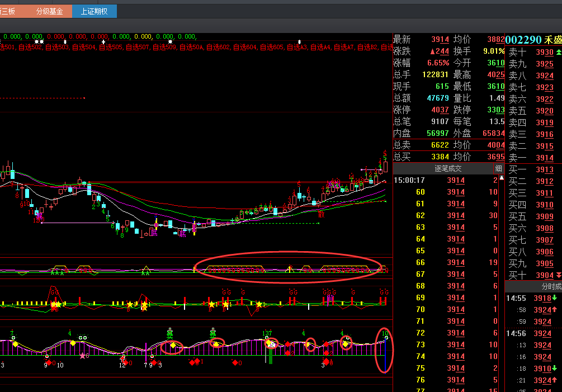Select the 自选A7 label

(x=344, y=48)
